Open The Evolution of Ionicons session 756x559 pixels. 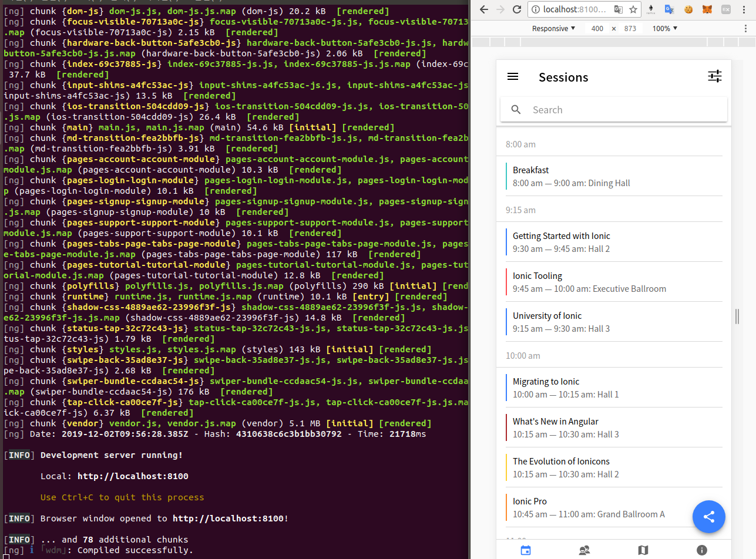tap(614, 467)
